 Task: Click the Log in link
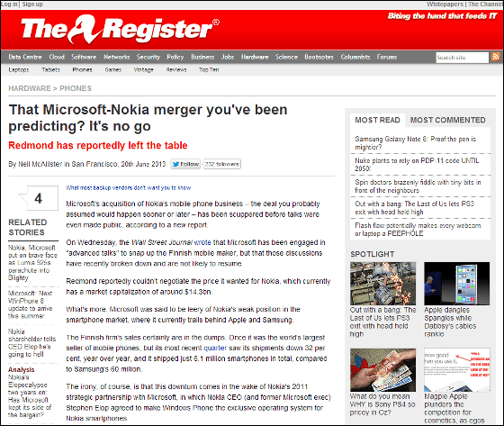[x=9, y=5]
